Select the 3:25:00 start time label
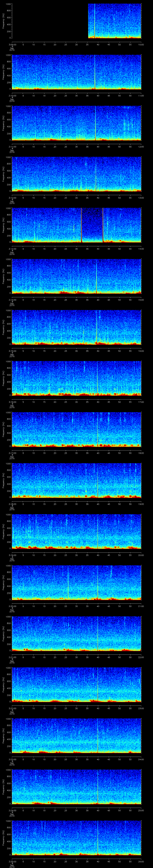The image size is (153, 868). [12, 862]
